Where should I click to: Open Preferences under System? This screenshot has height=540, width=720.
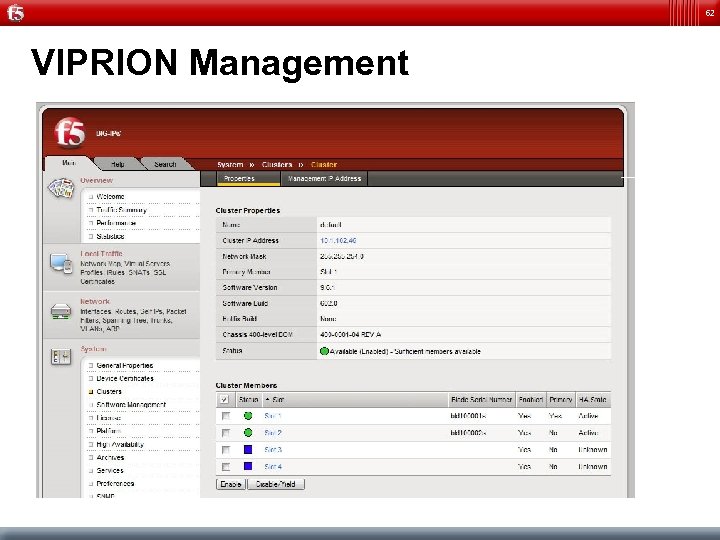click(115, 484)
